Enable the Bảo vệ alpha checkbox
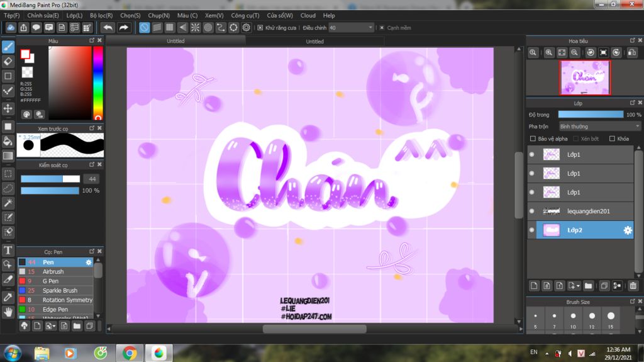Viewport: 644px width, 362px height. (533, 139)
